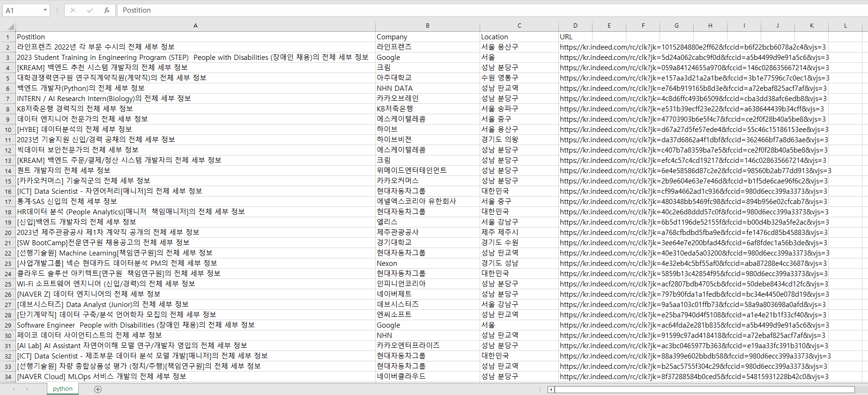
Task: Select company cell 'Nexon'
Action: [428, 263]
